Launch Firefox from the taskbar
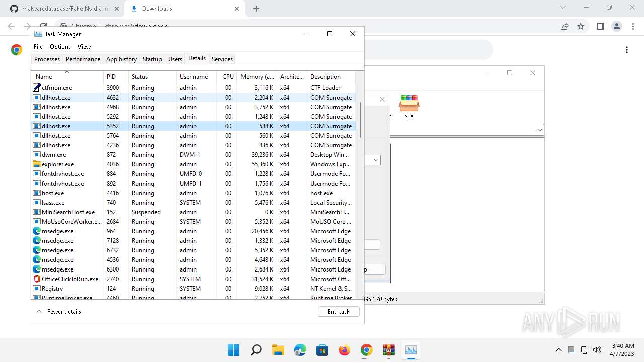 pos(344,350)
